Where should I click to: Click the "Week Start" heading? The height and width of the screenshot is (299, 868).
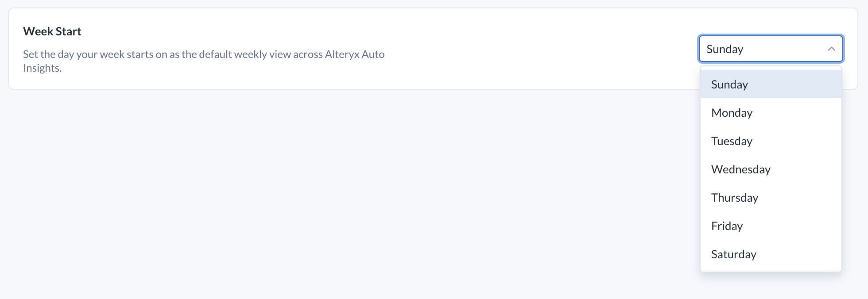[52, 31]
